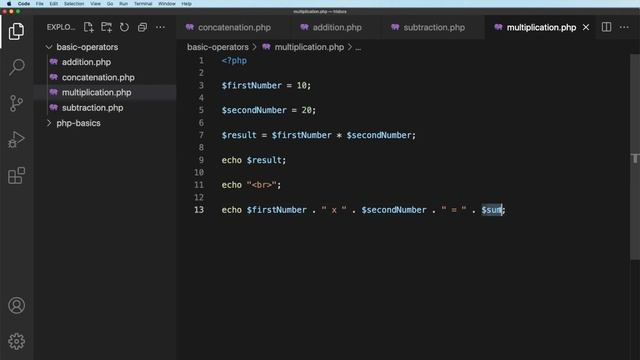The image size is (640, 360).
Task: Open Explorer more actions ellipsis
Action: click(x=160, y=27)
